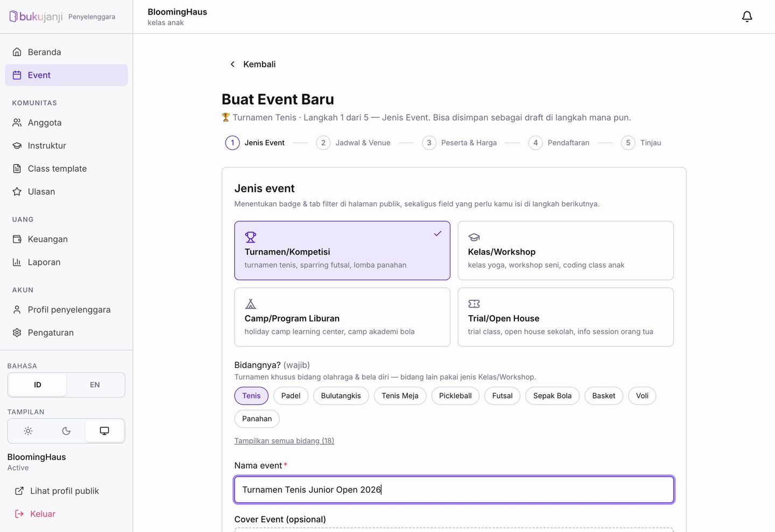The width and height of the screenshot is (775, 532).
Task: Click the Tenis chip
Action: click(x=251, y=396)
